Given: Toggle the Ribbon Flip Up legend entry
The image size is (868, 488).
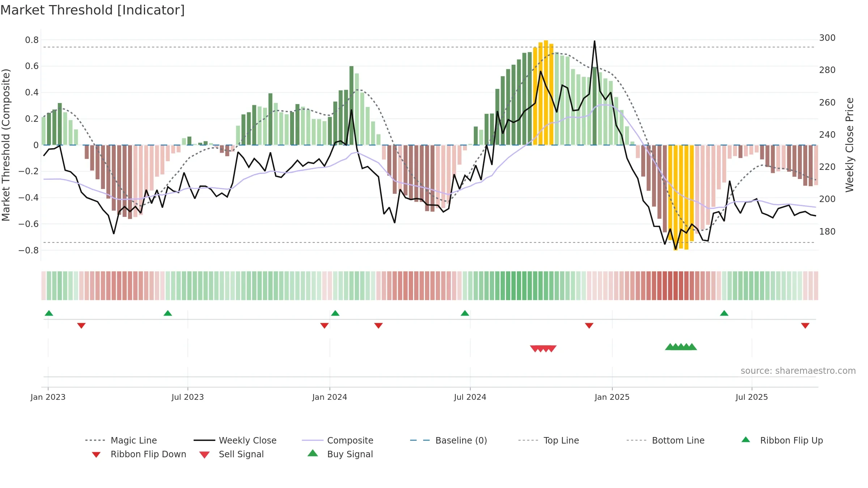Looking at the screenshot, I should (782, 440).
